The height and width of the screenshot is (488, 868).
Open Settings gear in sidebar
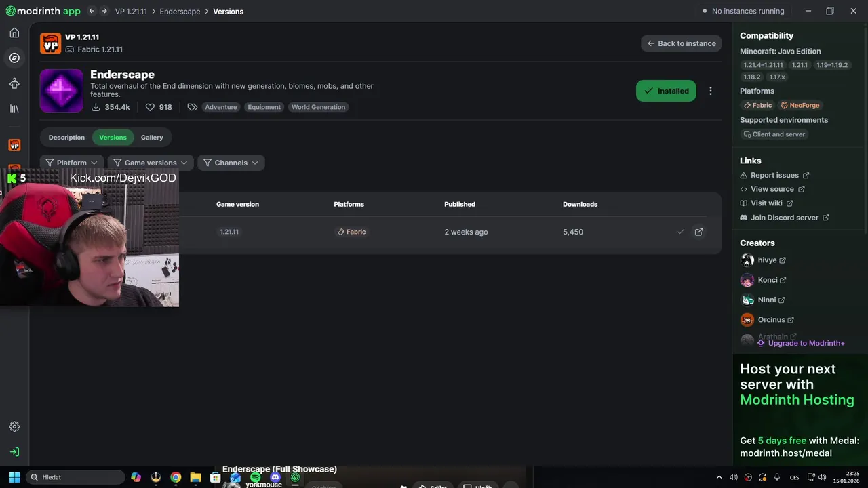pos(14,426)
